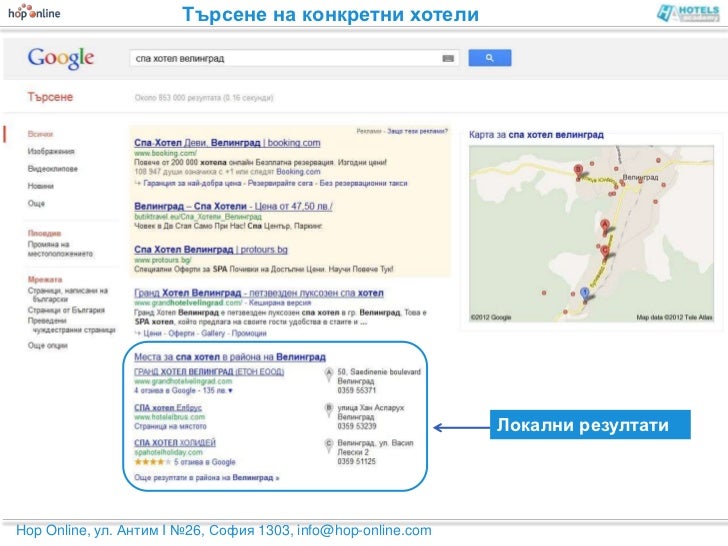Select Страници от България filter
This screenshot has width=728, height=546.
coord(66,310)
